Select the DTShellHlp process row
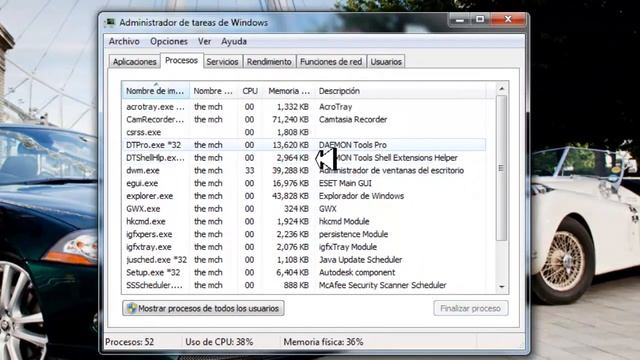Image resolution: width=640 pixels, height=360 pixels. coord(304,158)
